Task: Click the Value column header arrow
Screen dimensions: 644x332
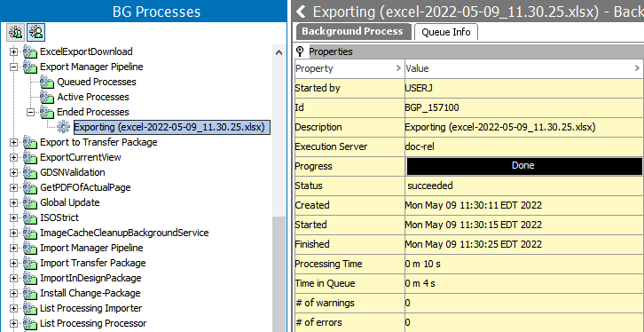Action: 637,68
